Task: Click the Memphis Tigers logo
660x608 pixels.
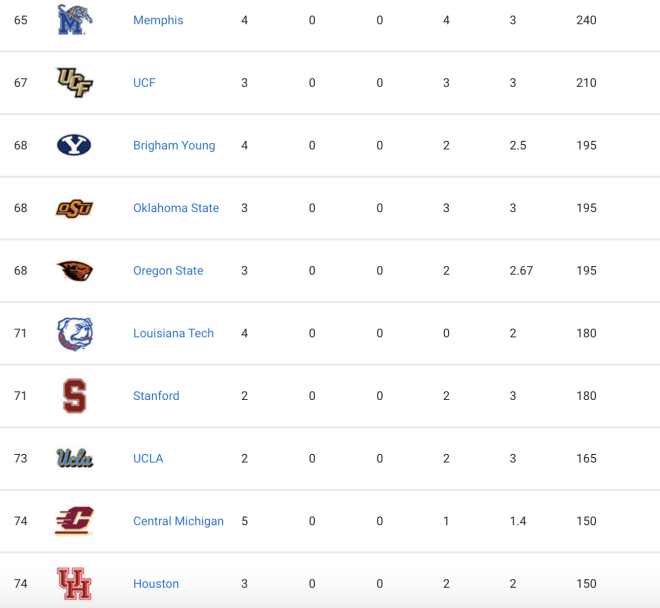Action: 75,20
